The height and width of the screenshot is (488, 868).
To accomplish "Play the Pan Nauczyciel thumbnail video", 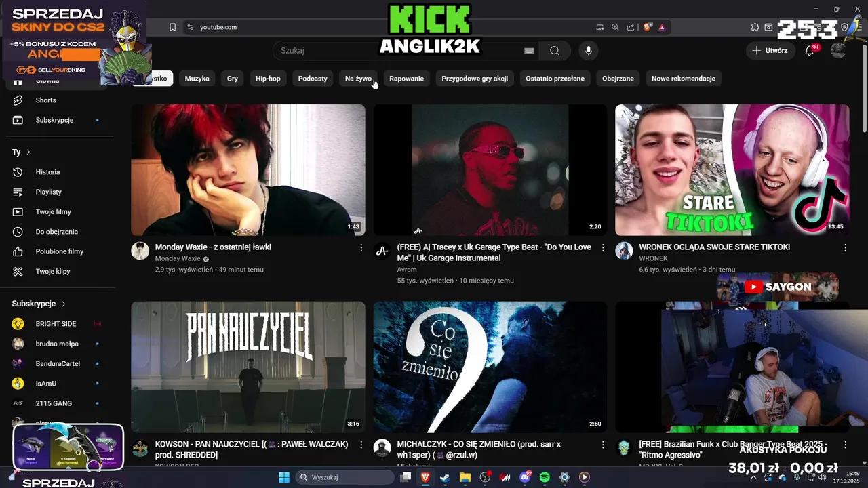I will point(248,367).
